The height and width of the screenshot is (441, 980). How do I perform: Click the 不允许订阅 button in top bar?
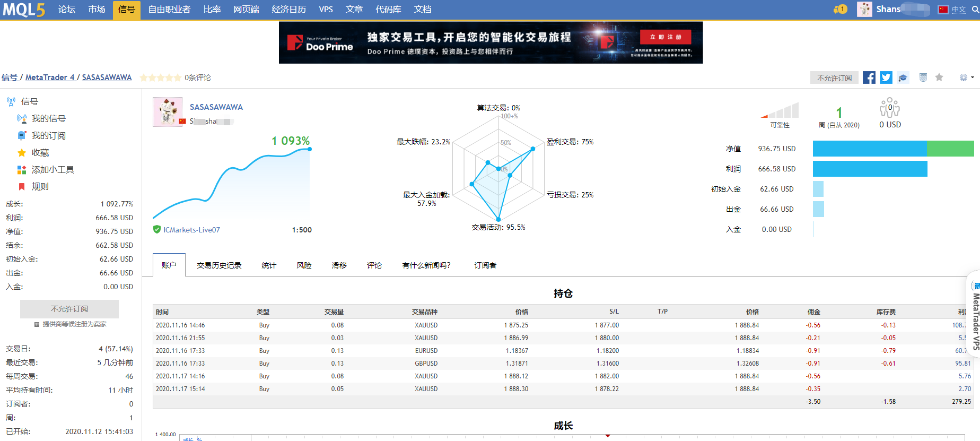tap(834, 78)
